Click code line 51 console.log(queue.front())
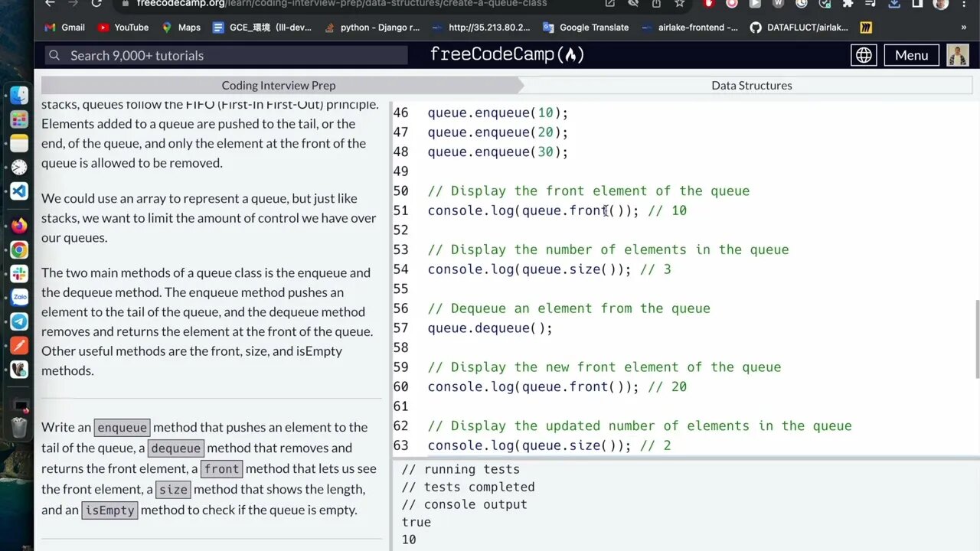Screen dimensions: 980x551 (x=557, y=210)
